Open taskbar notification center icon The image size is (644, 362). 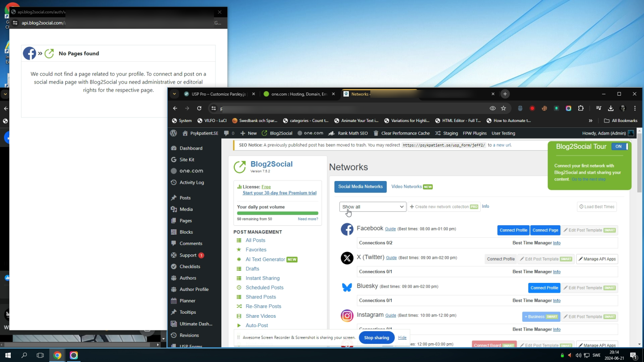(x=634, y=355)
